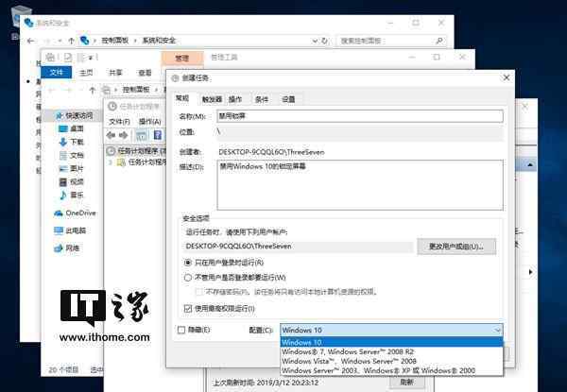The width and height of the screenshot is (567, 392).
Task: Open quick access toolbar dropdown arrow
Action: click(x=91, y=58)
